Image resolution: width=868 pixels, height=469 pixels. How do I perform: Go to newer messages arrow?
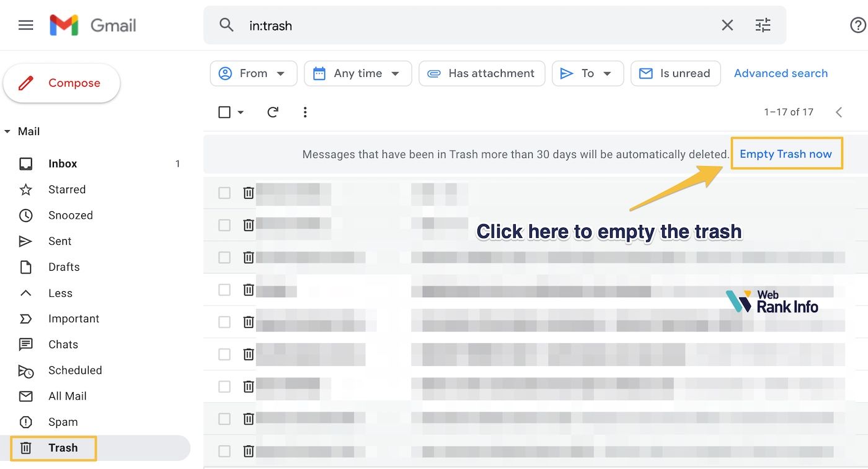point(839,112)
